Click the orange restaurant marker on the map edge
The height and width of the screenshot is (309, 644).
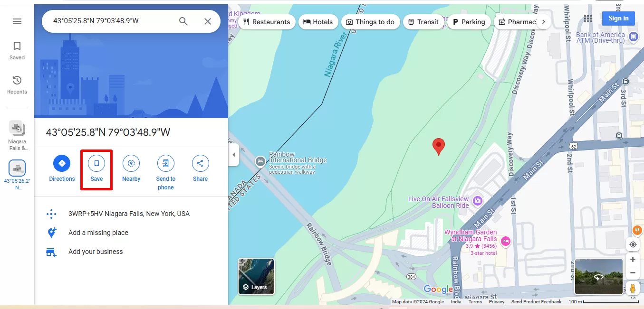(x=637, y=231)
